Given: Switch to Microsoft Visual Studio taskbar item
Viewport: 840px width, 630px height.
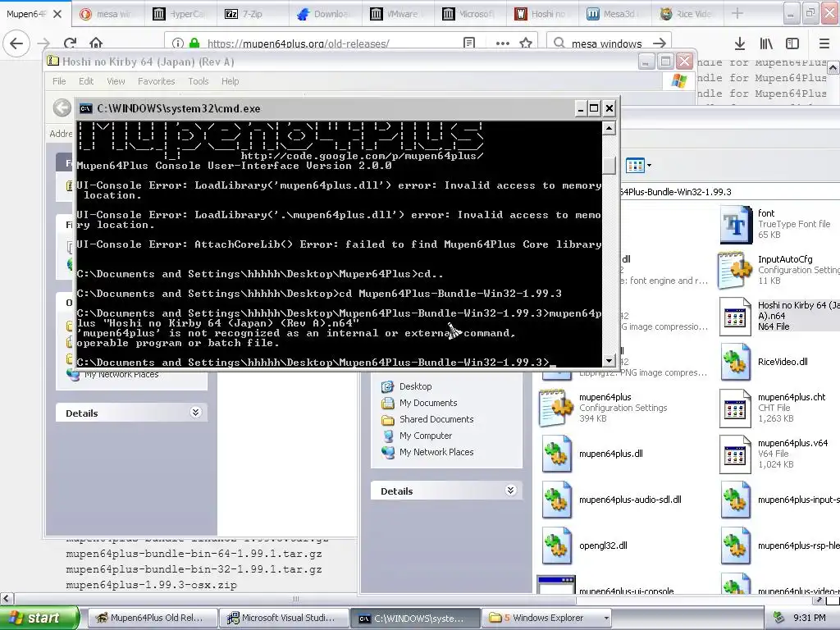Looking at the screenshot, I should point(284,618).
